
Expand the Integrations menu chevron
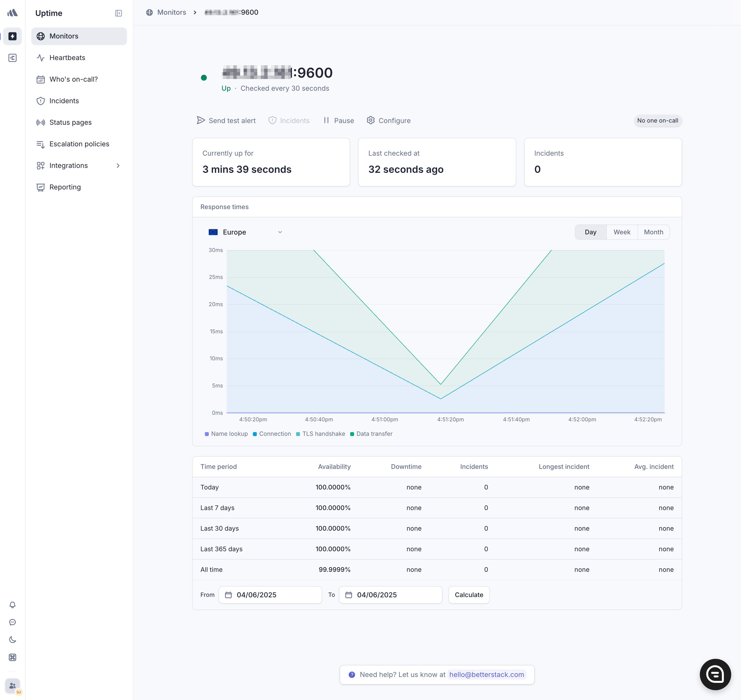click(x=118, y=165)
